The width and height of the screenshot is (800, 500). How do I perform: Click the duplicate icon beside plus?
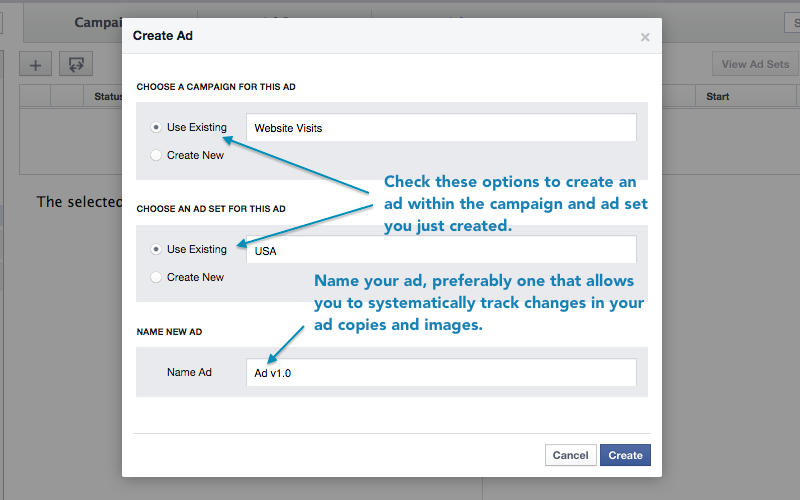[x=75, y=64]
